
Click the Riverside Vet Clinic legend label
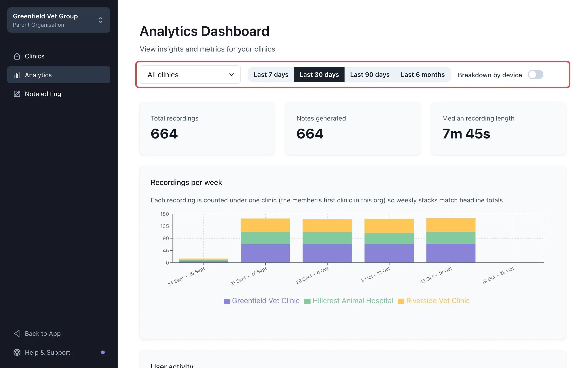[x=438, y=301]
